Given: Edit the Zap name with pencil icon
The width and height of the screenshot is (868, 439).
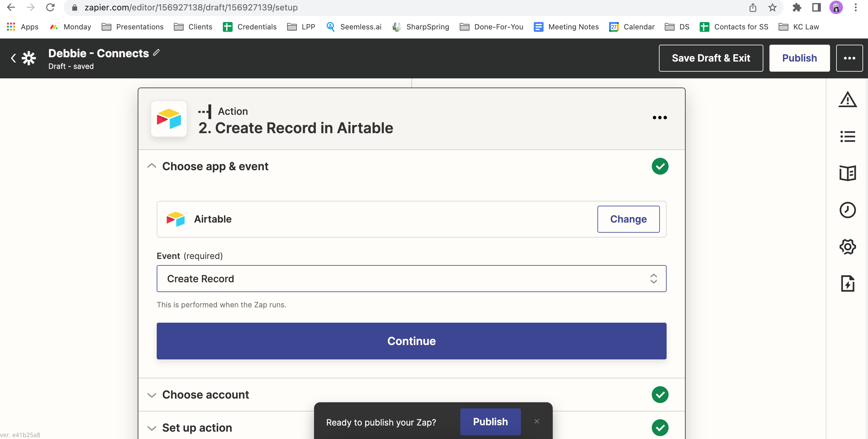Looking at the screenshot, I should coord(156,53).
